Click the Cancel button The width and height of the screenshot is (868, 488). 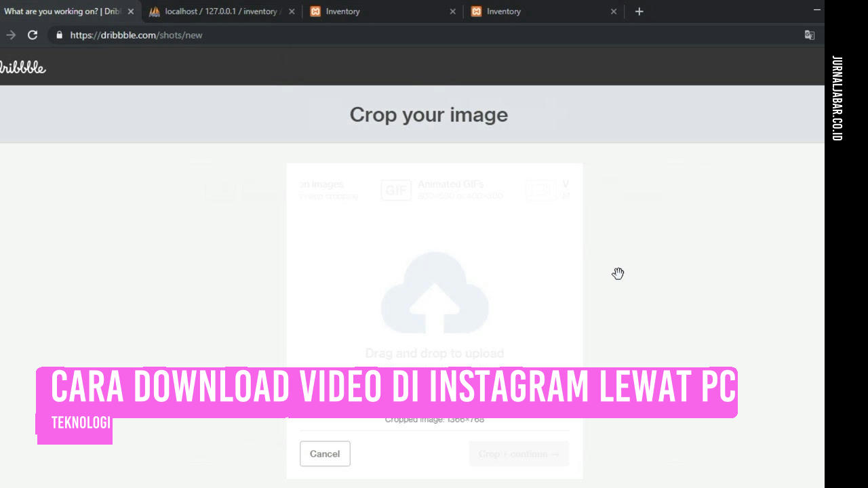point(325,454)
